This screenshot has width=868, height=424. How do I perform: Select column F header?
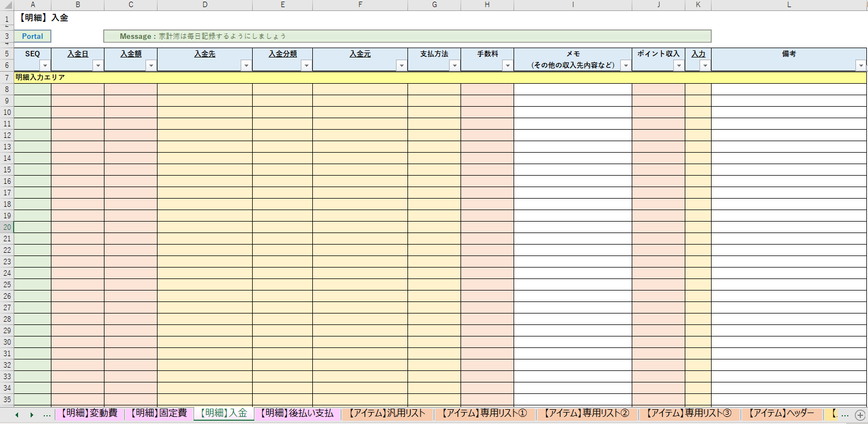pyautogui.click(x=360, y=5)
